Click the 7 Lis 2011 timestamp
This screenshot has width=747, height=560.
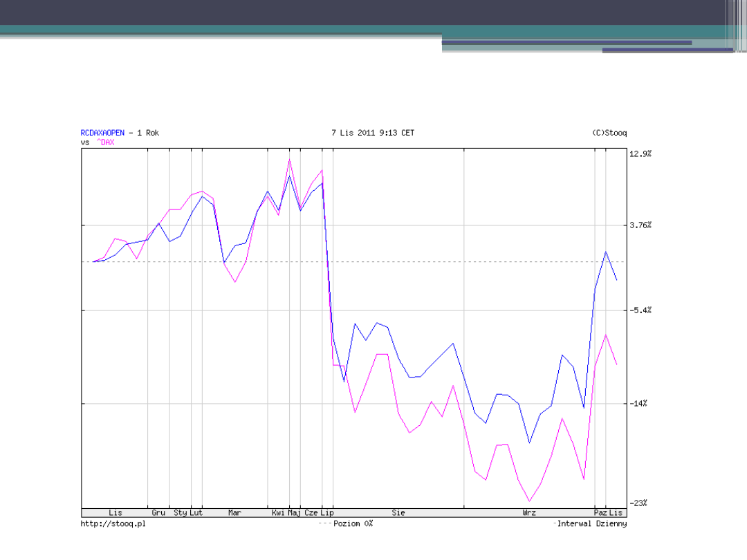(373, 133)
